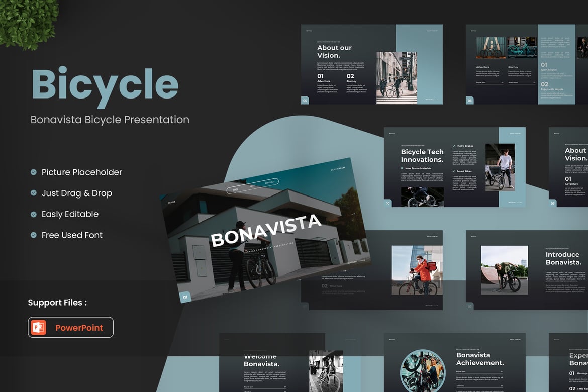The image size is (588, 392).
Task: Click the "About our Vision." heading in the top slide
Action: (335, 51)
